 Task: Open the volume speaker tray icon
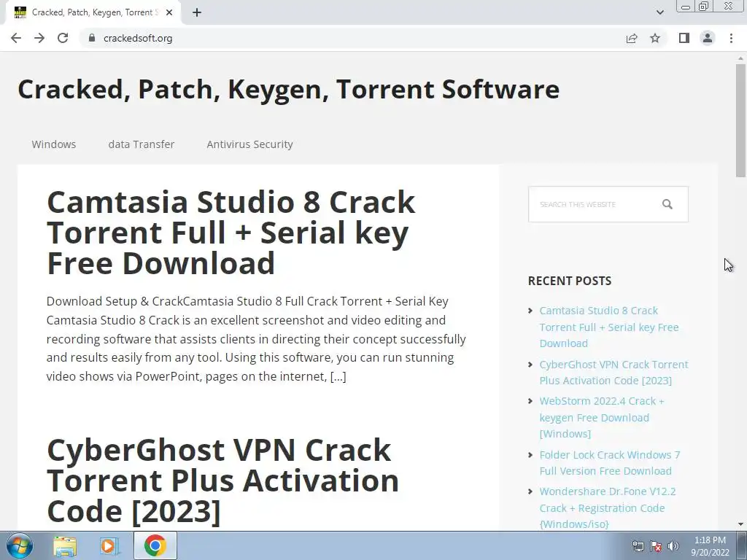click(x=673, y=546)
